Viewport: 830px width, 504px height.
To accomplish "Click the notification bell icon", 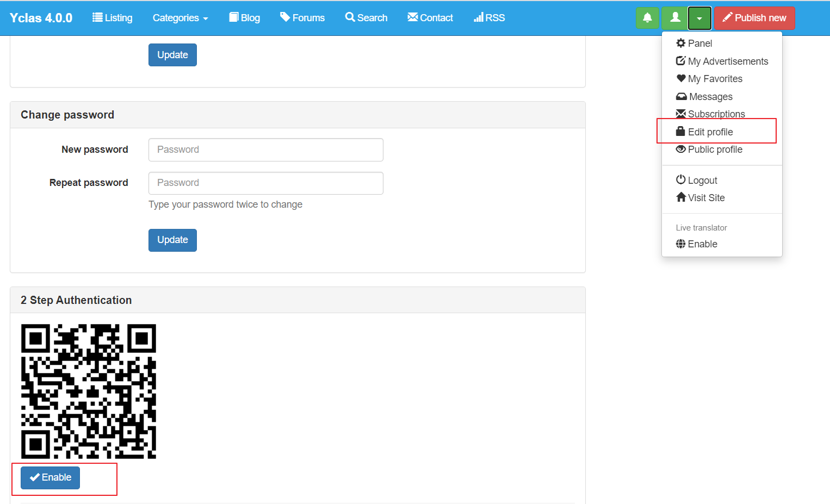I will [647, 18].
